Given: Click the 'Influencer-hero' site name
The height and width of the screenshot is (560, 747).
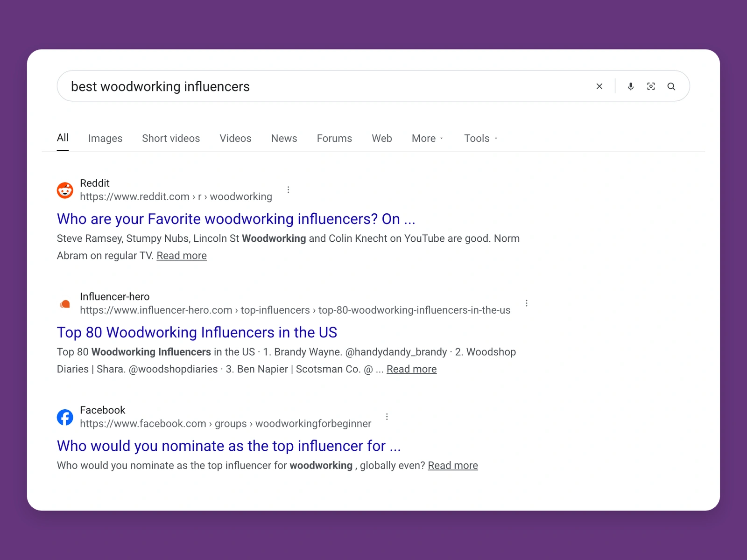Looking at the screenshot, I should pos(115,296).
